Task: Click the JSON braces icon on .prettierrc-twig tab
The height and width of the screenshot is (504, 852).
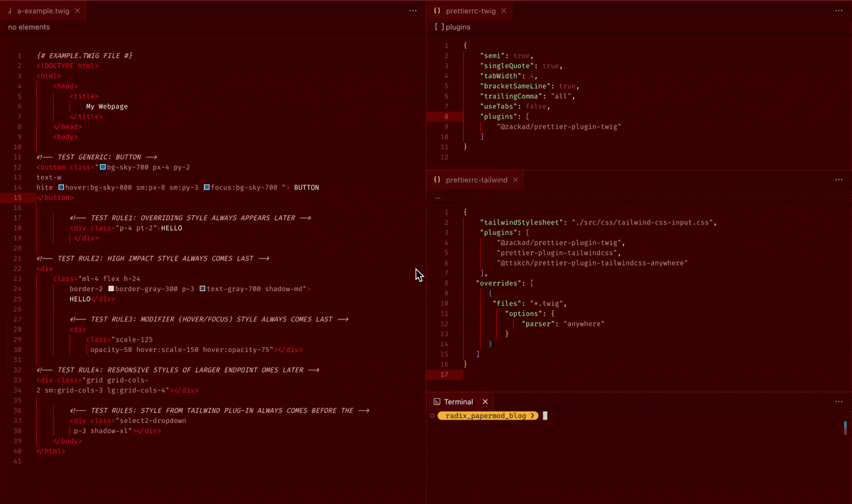Action: coord(437,11)
